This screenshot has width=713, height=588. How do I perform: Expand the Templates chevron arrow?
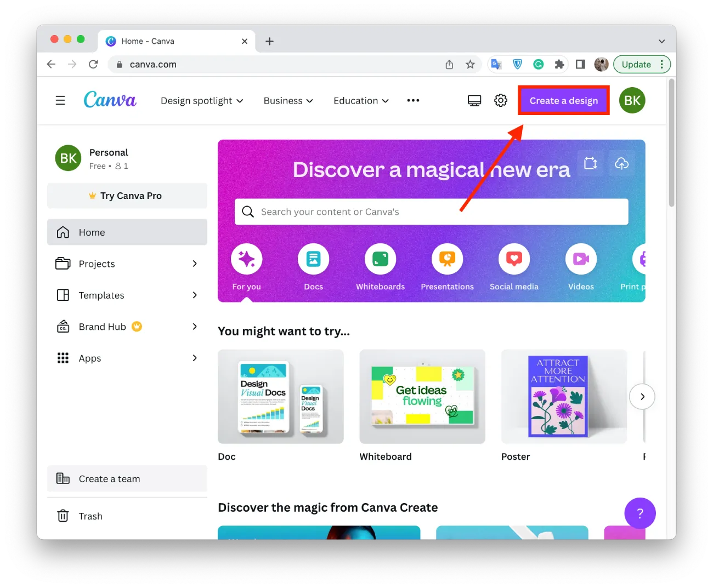click(195, 295)
